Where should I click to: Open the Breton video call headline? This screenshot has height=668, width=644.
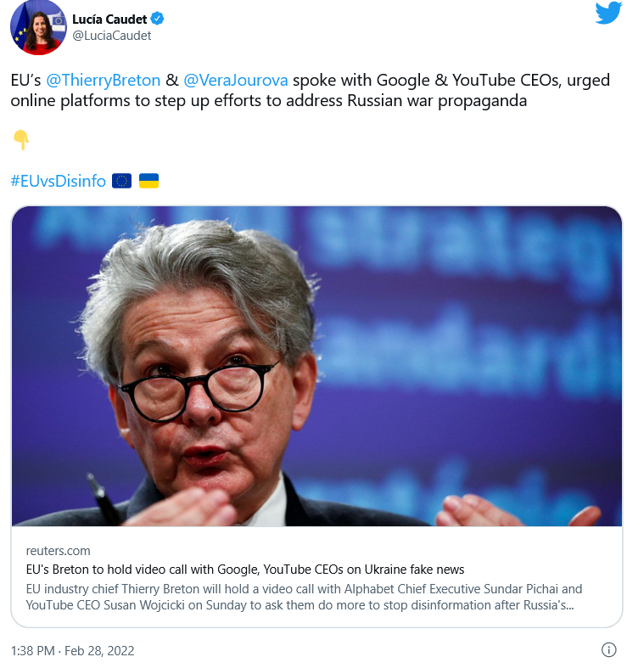245,570
